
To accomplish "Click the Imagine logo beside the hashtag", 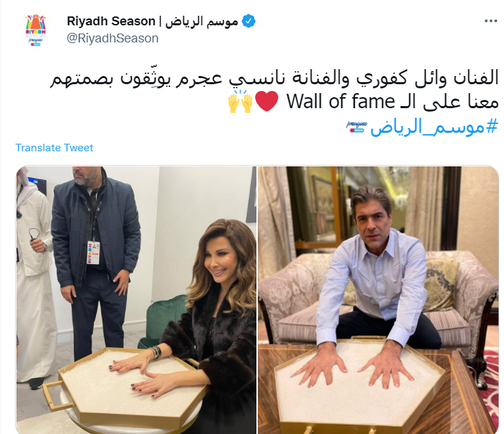I will pos(357,127).
